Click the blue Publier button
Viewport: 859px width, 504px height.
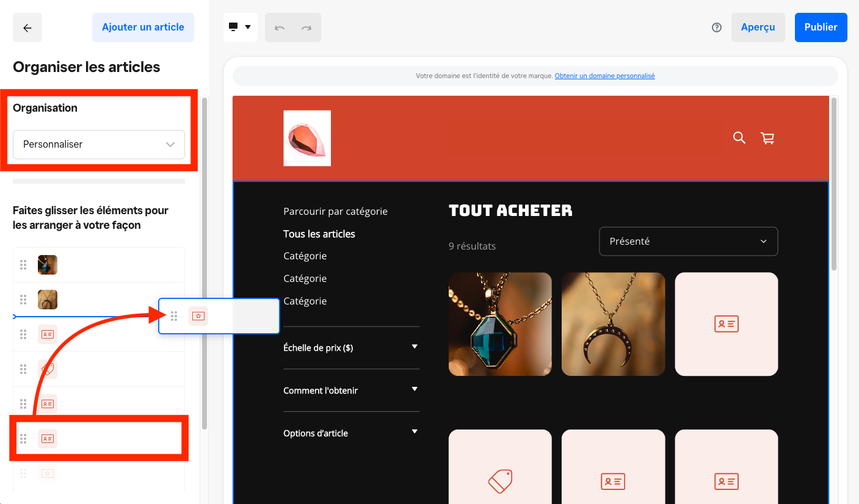click(x=821, y=27)
